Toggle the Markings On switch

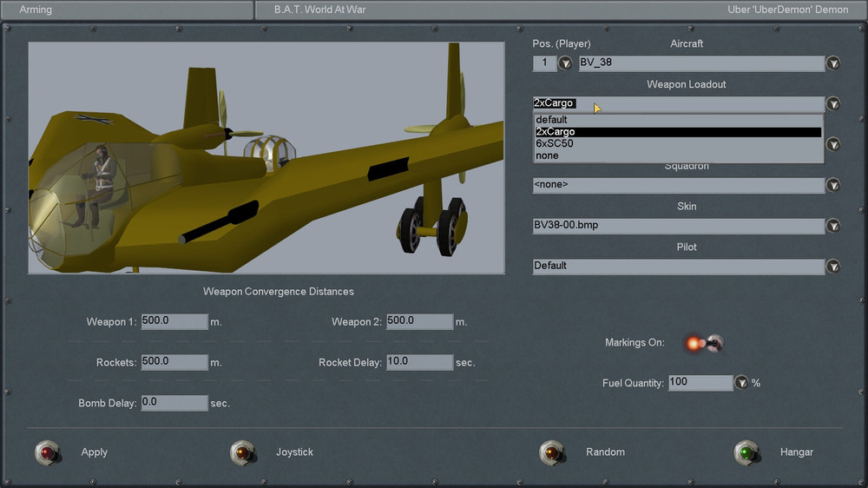(x=704, y=344)
